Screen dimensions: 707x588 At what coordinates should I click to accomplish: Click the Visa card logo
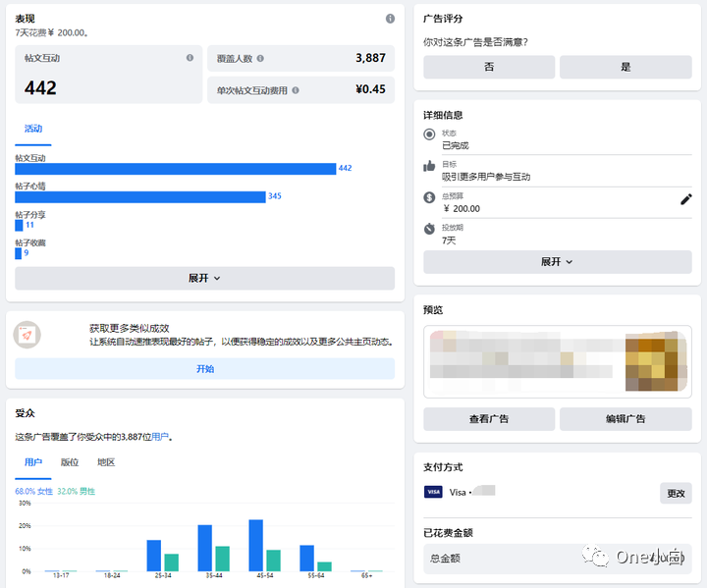(x=433, y=492)
